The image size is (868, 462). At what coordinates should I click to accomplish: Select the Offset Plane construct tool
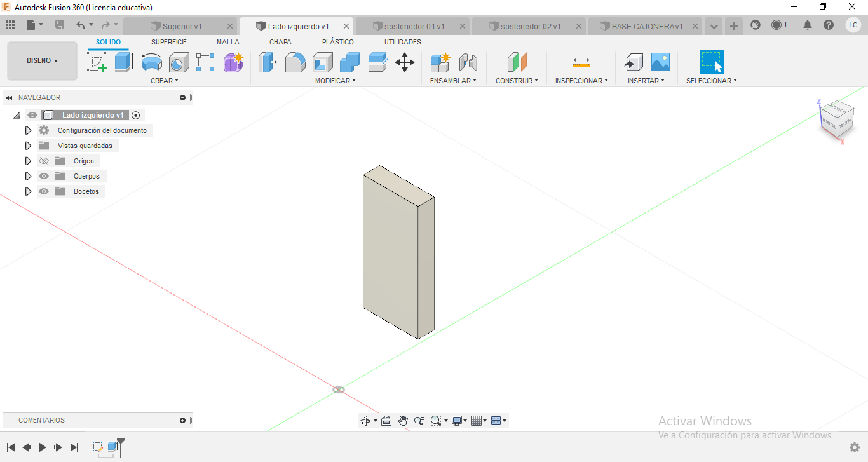pyautogui.click(x=517, y=62)
